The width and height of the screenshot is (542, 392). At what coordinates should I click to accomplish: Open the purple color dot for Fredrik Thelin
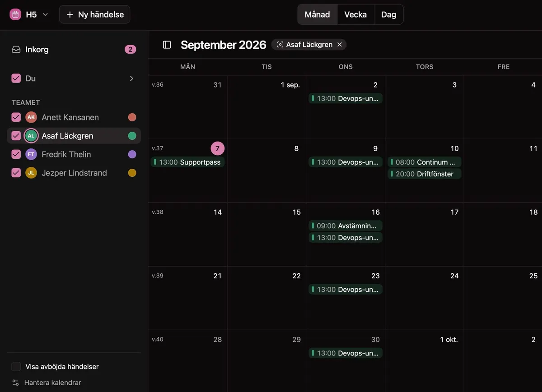pos(132,154)
